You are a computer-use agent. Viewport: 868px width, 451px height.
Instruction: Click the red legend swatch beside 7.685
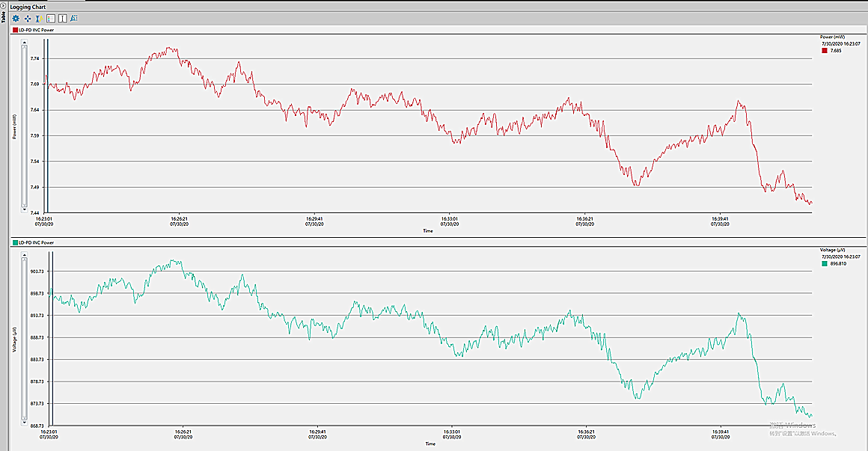[824, 51]
